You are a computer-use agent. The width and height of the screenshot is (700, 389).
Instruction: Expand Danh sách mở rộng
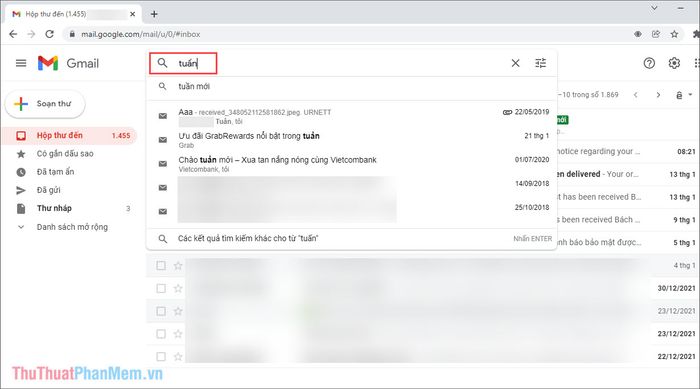[72, 227]
